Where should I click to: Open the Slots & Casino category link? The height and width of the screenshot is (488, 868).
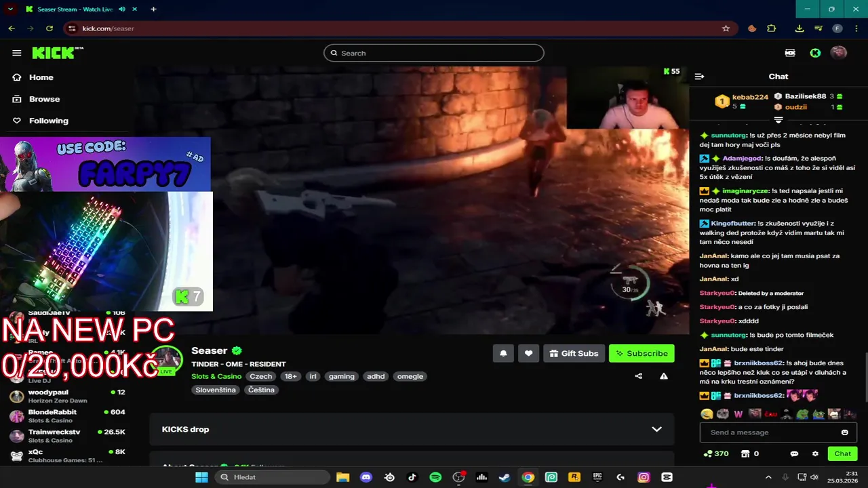(216, 376)
